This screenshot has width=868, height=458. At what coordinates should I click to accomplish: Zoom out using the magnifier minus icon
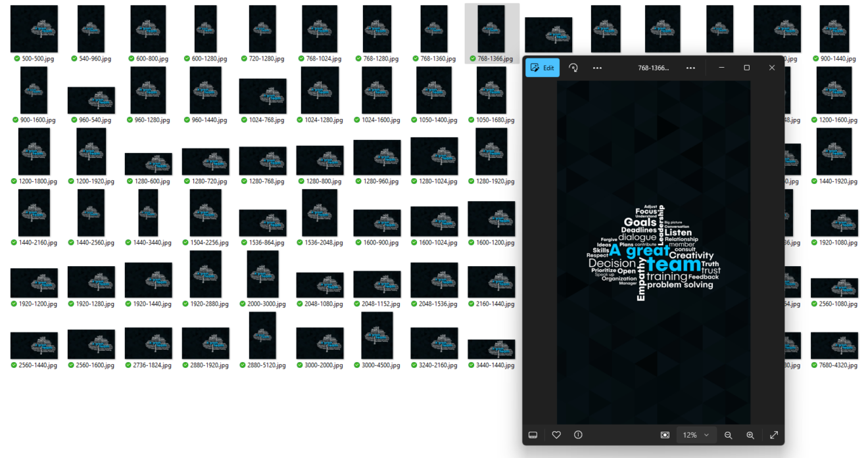point(728,434)
